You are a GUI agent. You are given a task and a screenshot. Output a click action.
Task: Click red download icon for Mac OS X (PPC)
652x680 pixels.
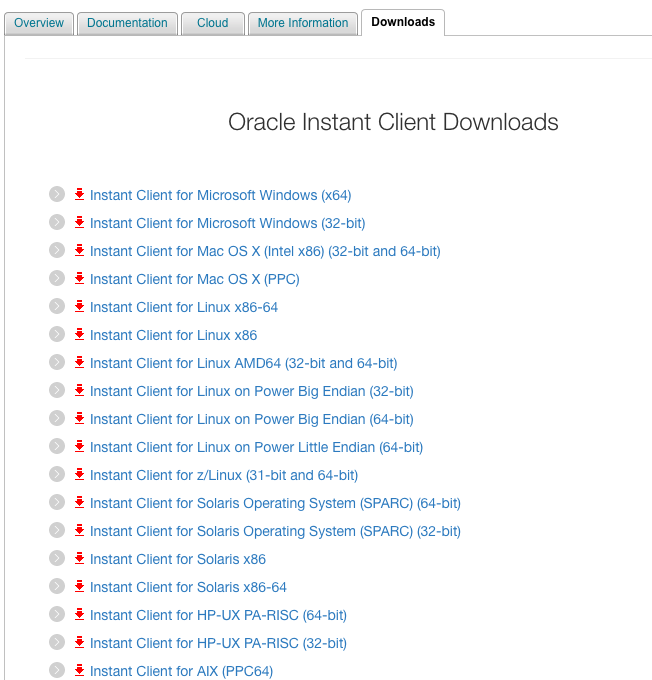click(x=79, y=278)
